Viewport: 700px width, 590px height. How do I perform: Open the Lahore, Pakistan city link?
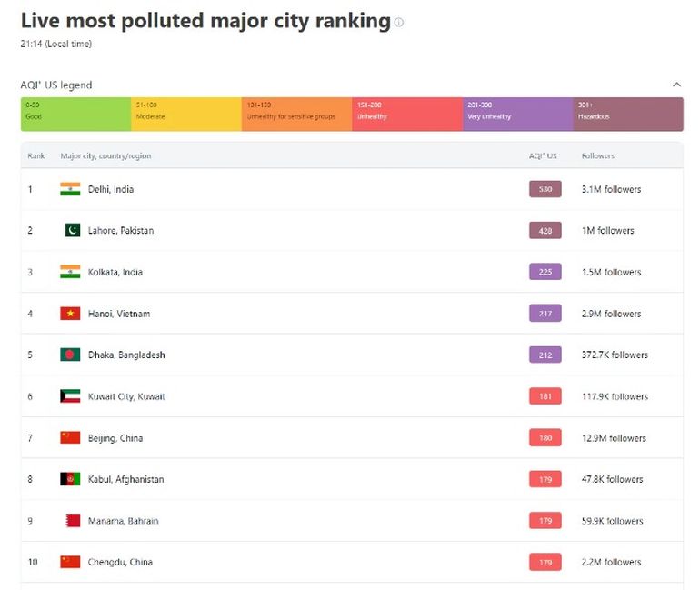pos(121,230)
